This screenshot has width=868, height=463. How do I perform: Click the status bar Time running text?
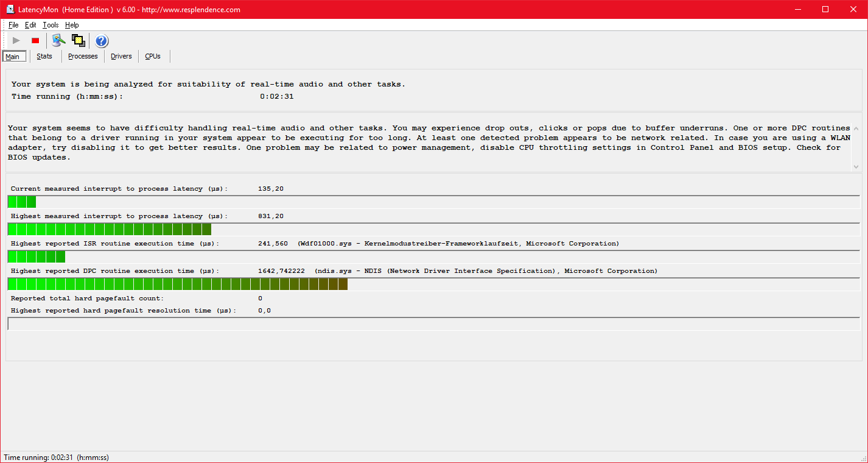point(57,458)
